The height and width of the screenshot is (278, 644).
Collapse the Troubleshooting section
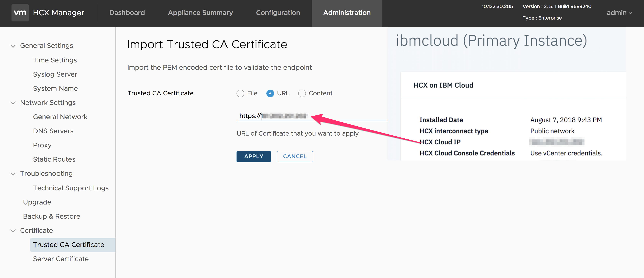(x=13, y=173)
